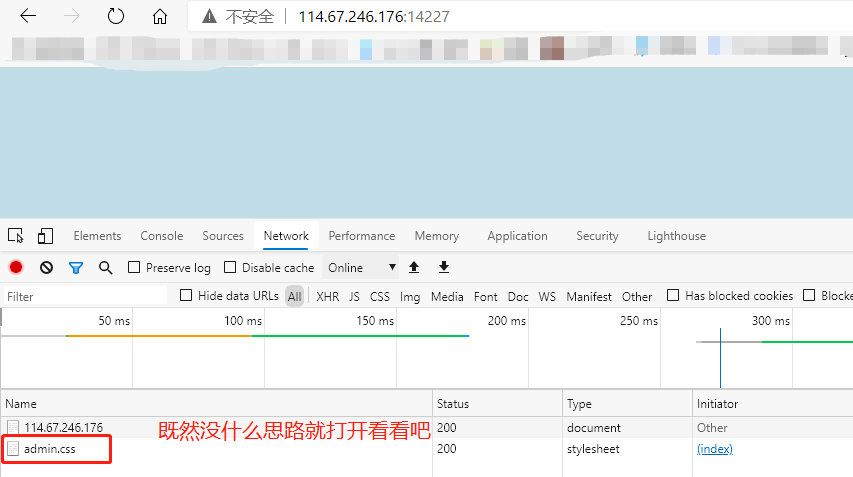The width and height of the screenshot is (853, 477).
Task: Toggle the network filter funnel icon
Action: tap(76, 268)
